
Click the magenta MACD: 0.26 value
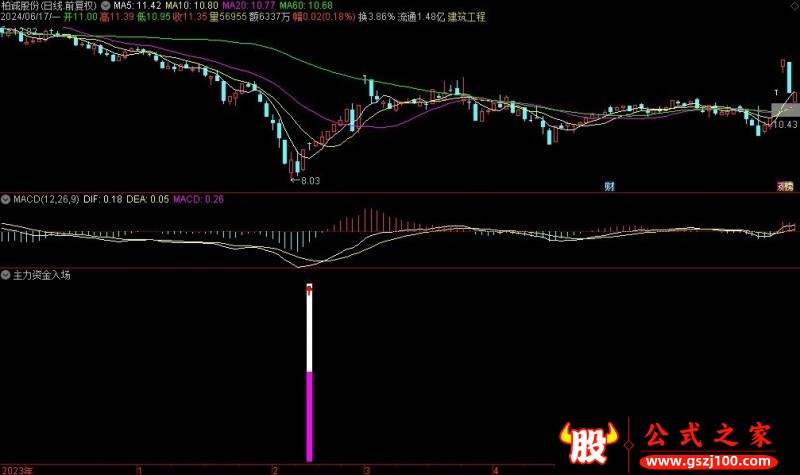[198, 199]
